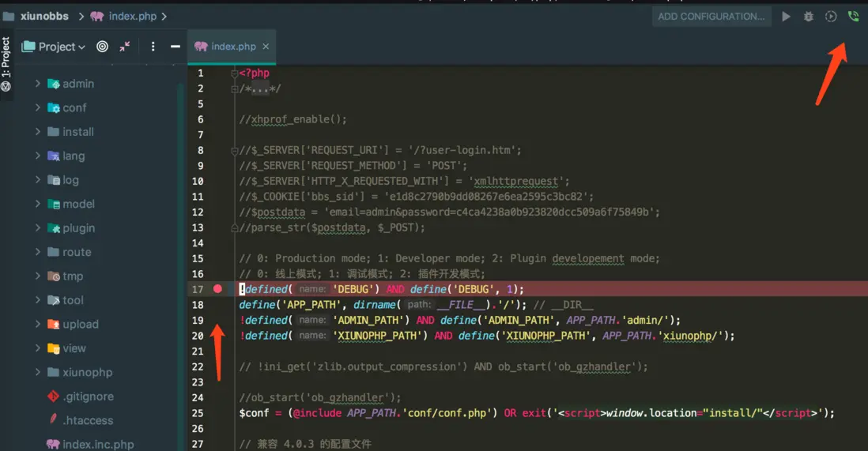
Task: Expand the xiunophp folder
Action: 38,372
